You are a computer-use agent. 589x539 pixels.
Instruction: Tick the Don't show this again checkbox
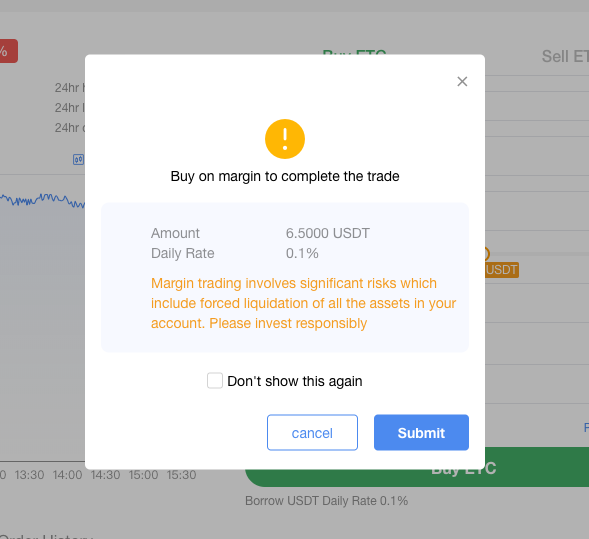coord(215,380)
